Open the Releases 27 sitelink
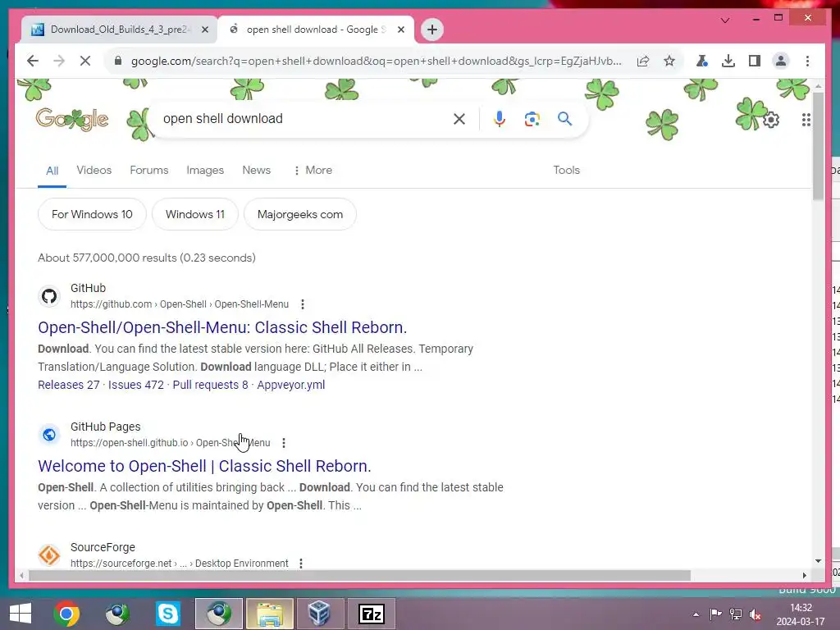The height and width of the screenshot is (630, 840). [69, 385]
